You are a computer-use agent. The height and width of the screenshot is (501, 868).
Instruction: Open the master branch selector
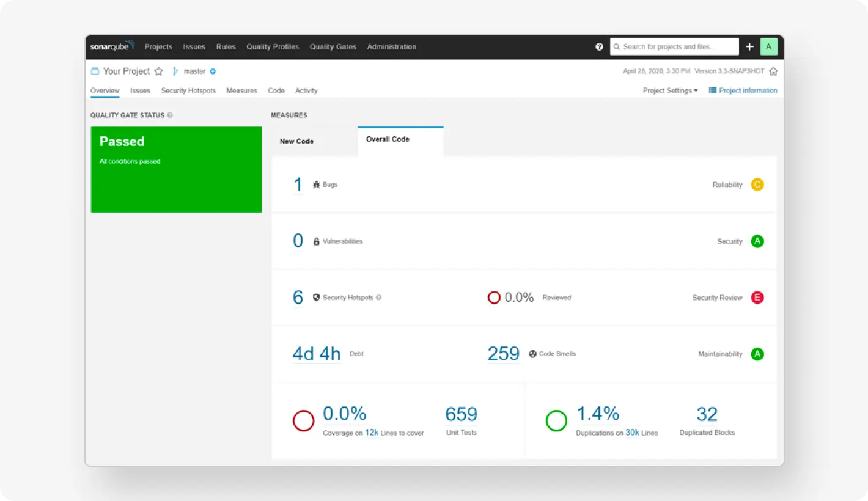pyautogui.click(x=194, y=71)
